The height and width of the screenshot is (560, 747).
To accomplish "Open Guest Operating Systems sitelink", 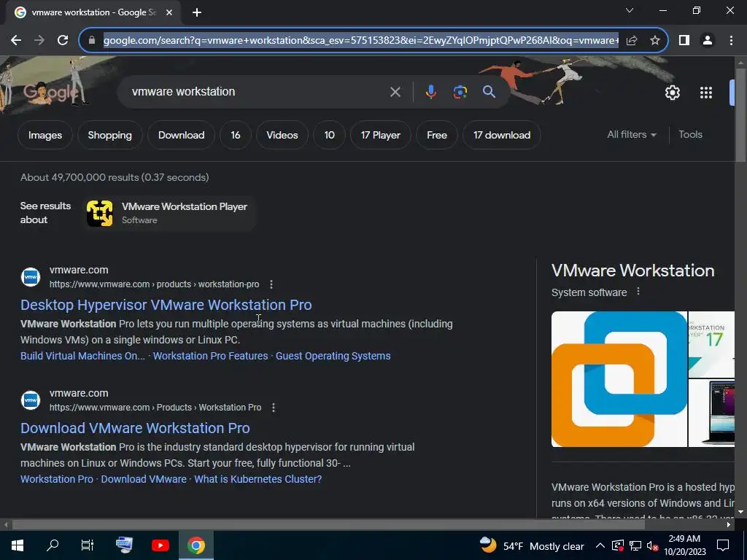I will [x=333, y=356].
